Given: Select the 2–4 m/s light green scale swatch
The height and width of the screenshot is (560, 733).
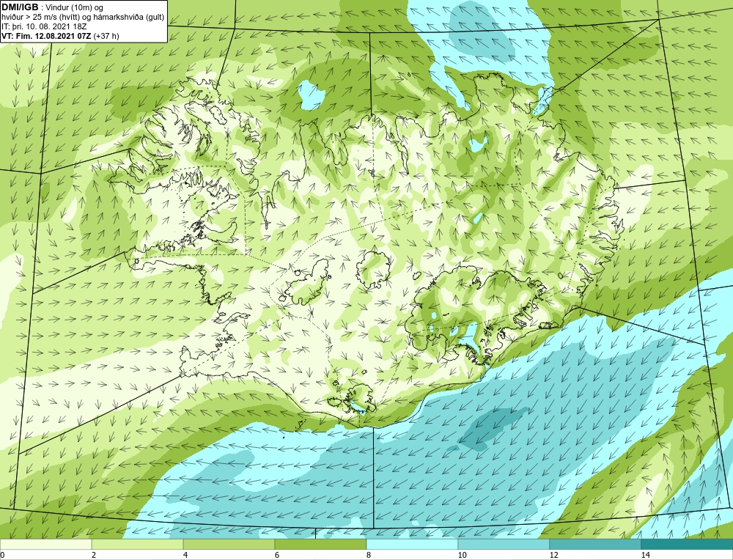Looking at the screenshot, I should click(x=138, y=545).
